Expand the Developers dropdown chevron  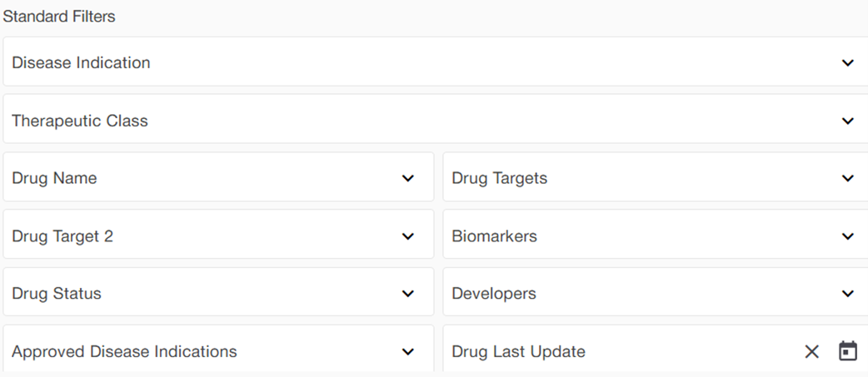[847, 294]
